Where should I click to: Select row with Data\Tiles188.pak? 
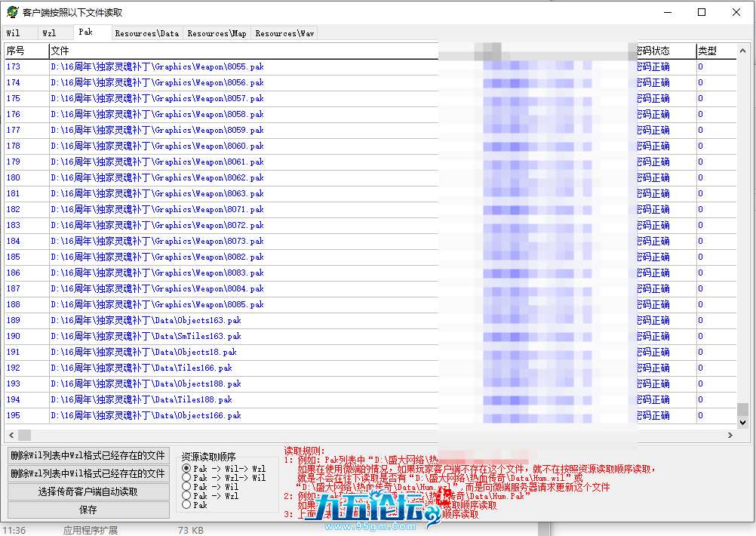[x=370, y=399]
